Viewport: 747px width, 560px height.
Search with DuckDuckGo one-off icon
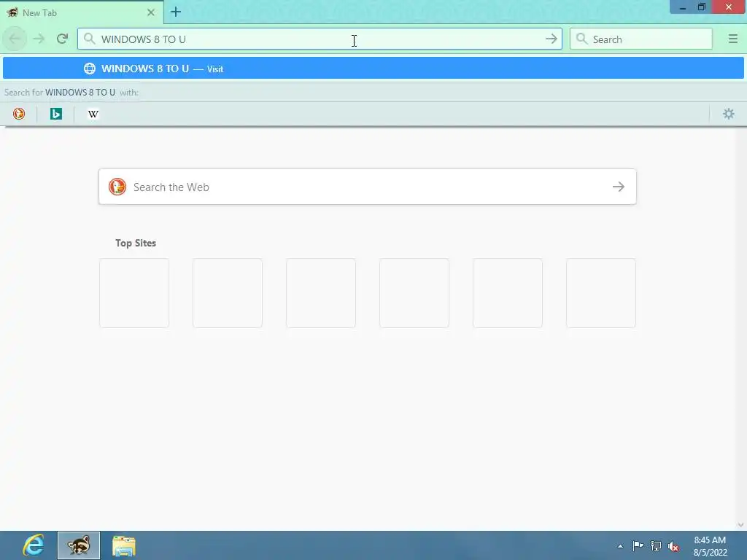[19, 114]
